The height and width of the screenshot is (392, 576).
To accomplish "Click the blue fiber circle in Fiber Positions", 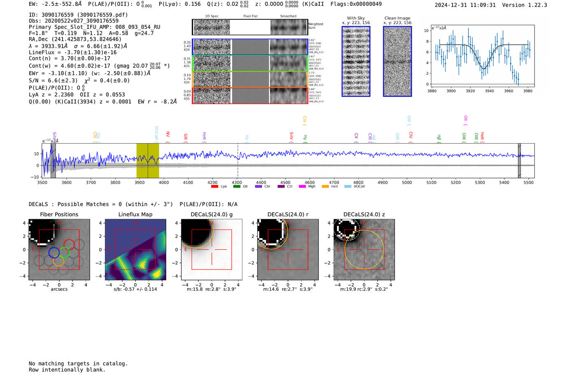I will 54,253.
